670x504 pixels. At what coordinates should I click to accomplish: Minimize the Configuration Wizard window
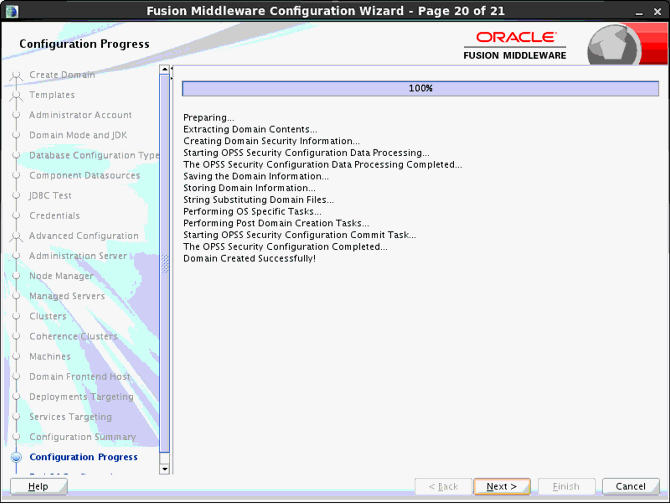tap(639, 12)
